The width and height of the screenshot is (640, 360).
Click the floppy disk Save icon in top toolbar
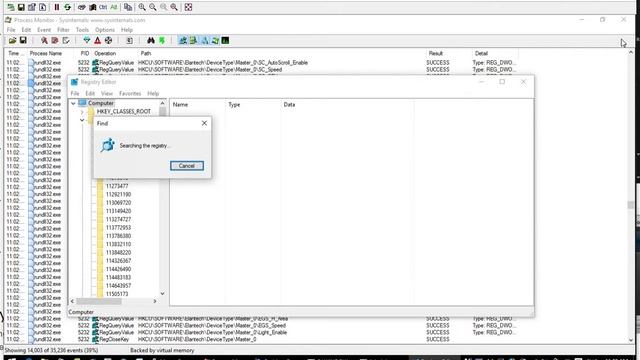(21, 7)
